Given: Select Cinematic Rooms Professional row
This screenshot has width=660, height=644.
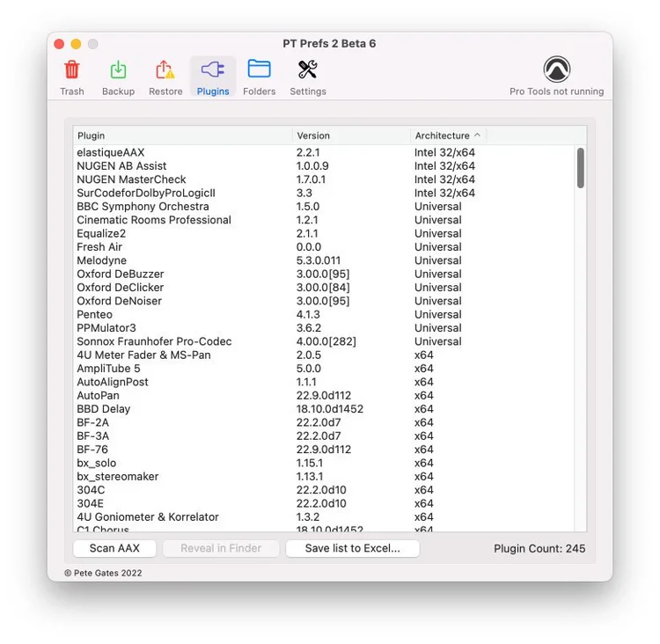Looking at the screenshot, I should tap(323, 220).
